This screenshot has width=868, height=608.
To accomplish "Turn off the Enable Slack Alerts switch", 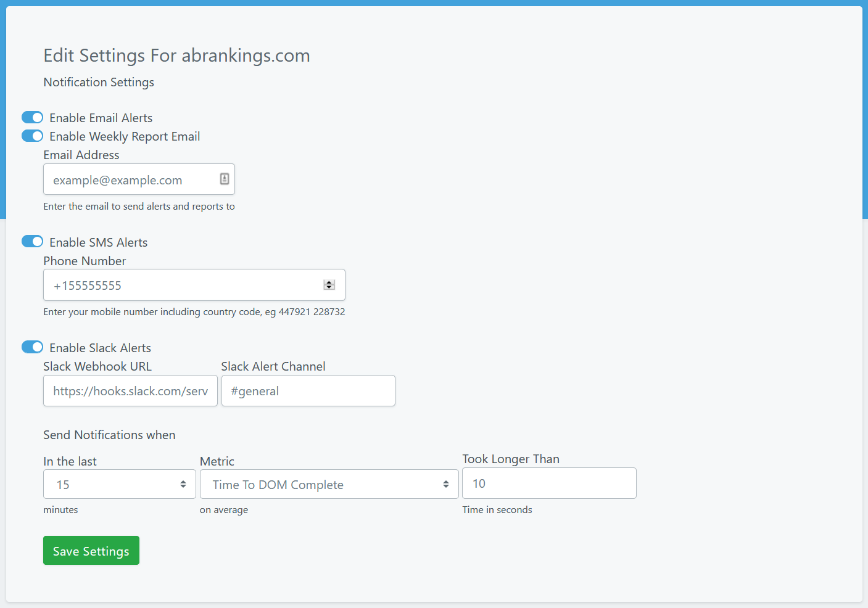I will click(x=32, y=347).
